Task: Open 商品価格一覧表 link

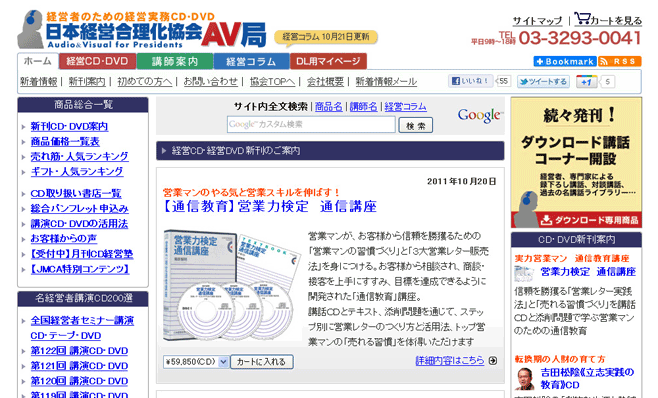Action: click(65, 141)
